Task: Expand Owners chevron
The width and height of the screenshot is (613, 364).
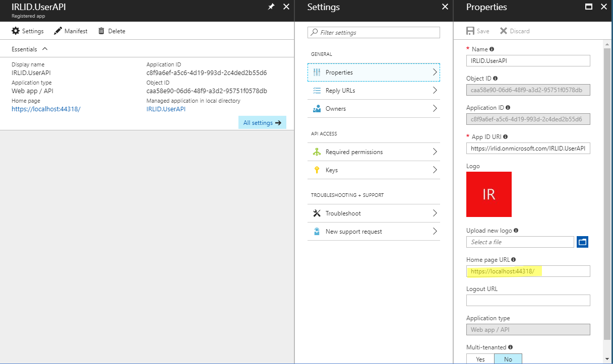Action: coord(435,109)
